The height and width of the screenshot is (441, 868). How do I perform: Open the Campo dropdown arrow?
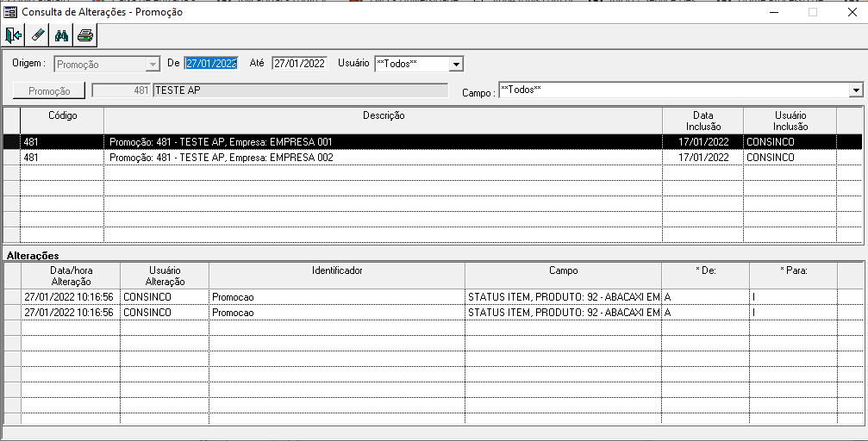pyautogui.click(x=856, y=90)
